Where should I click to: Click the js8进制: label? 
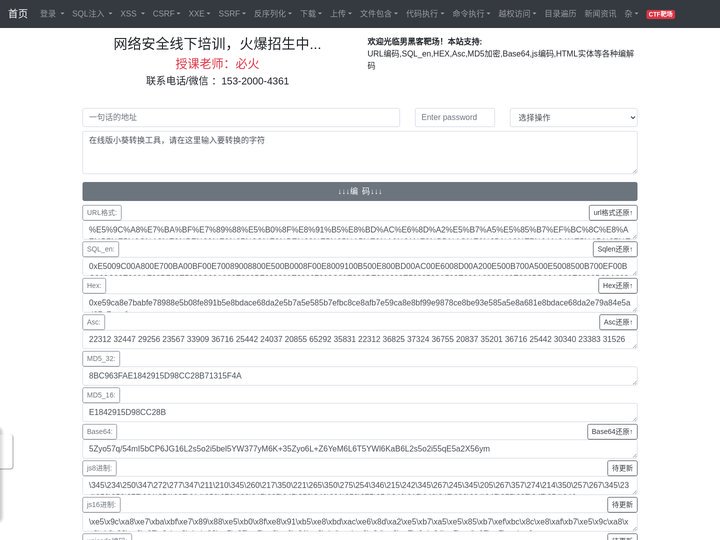tap(100, 468)
